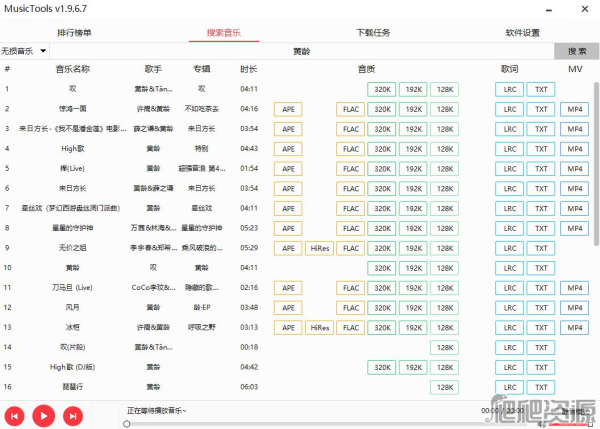Click the playback progress slider
The image size is (600, 429).
pyautogui.click(x=300, y=423)
